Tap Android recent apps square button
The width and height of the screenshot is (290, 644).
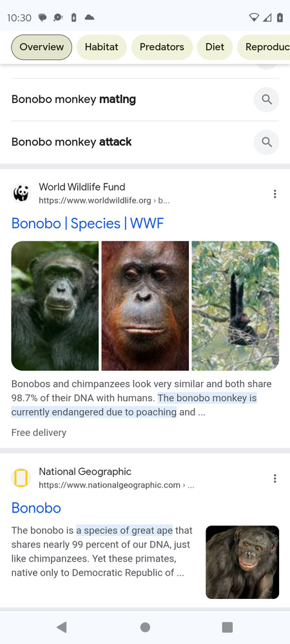[x=227, y=627]
